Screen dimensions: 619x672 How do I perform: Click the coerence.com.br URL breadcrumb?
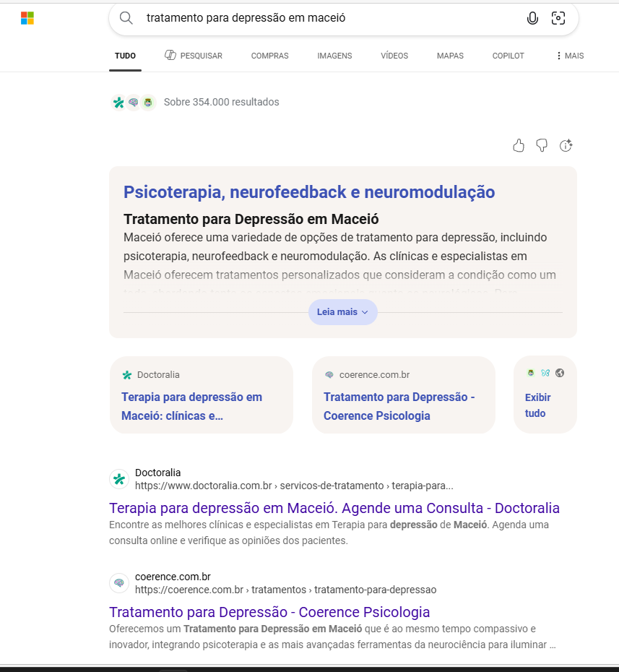pyautogui.click(x=286, y=590)
